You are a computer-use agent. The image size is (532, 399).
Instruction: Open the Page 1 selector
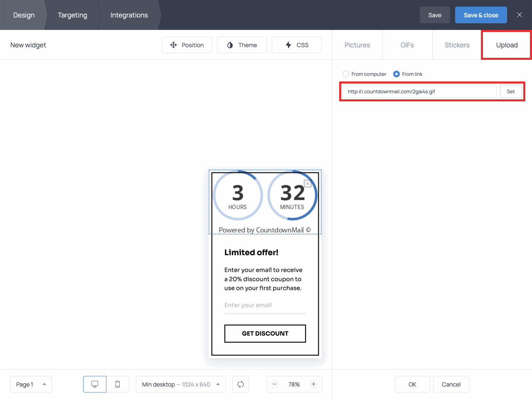coord(31,384)
